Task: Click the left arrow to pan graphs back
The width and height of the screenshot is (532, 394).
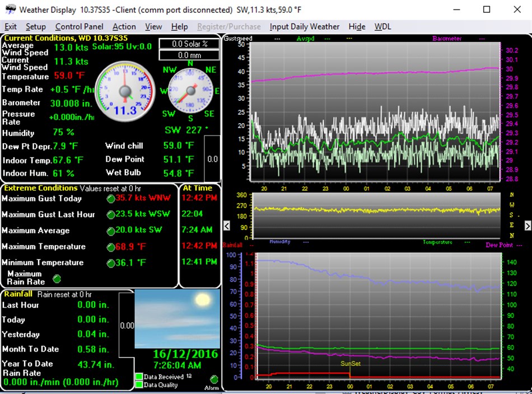Action: pos(226,226)
